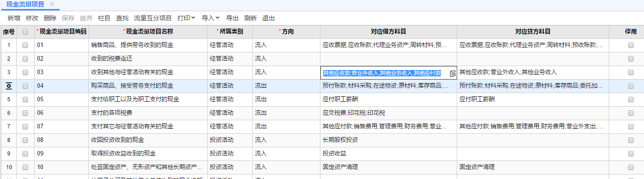Click the empty credit account cell for 收到的税费返还
Viewport: 644px width, 179px height.
533,59
